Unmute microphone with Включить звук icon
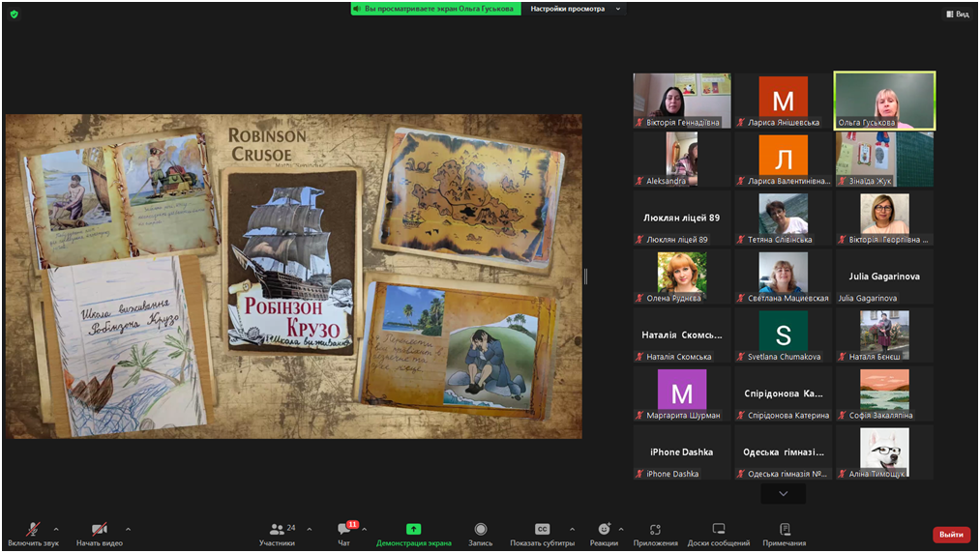 click(33, 530)
